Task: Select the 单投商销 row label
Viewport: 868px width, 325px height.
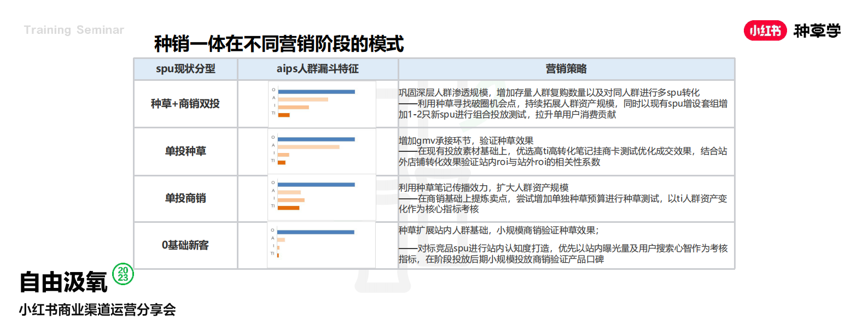Action: click(185, 198)
